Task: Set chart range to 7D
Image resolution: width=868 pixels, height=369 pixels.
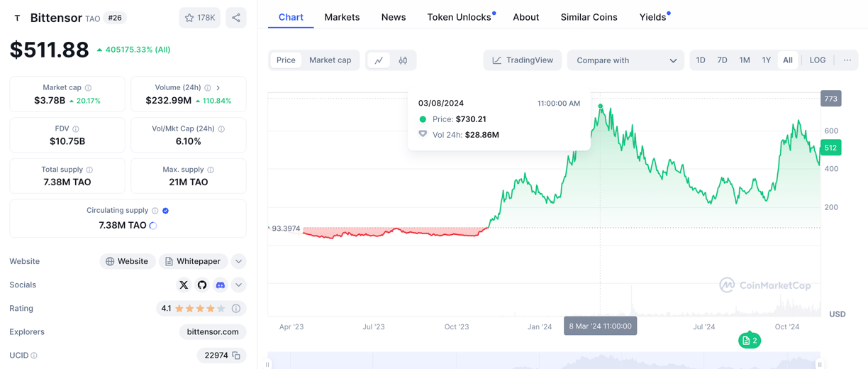Action: point(722,60)
